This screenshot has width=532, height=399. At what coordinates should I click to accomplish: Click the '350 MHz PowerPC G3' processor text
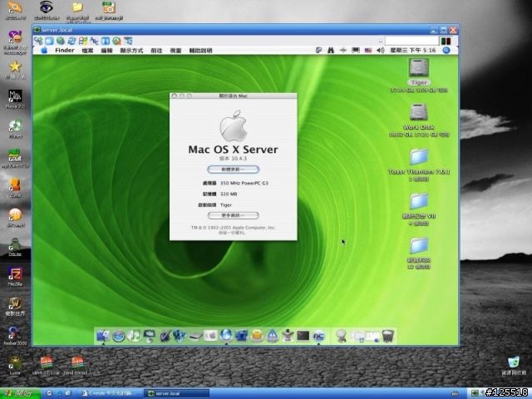tap(244, 183)
